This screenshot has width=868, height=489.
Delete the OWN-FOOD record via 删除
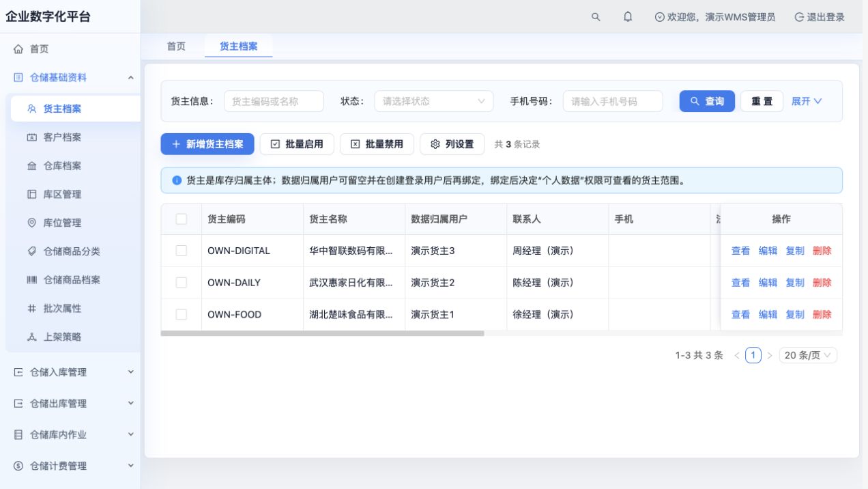pos(822,314)
